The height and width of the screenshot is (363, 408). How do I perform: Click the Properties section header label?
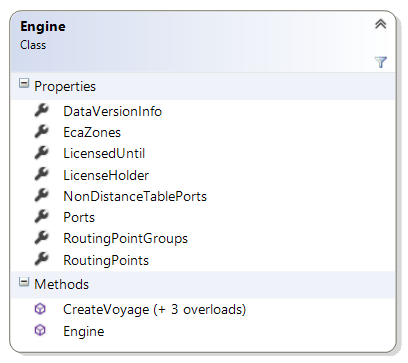click(65, 87)
